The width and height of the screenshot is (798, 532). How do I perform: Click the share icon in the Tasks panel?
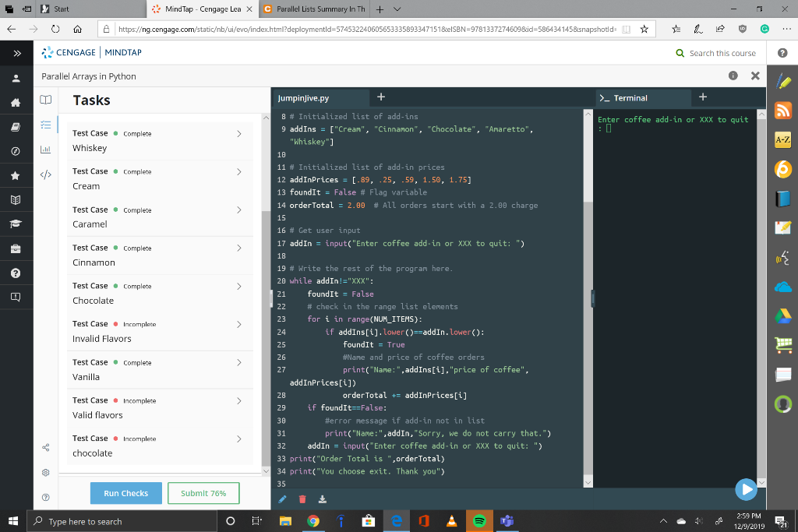[x=46, y=448]
